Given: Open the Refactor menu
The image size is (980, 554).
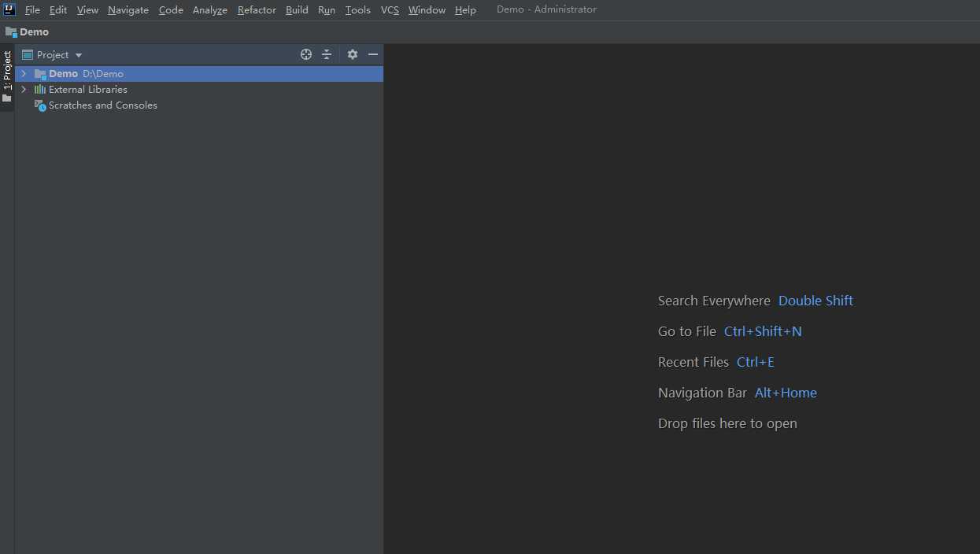Looking at the screenshot, I should 257,10.
